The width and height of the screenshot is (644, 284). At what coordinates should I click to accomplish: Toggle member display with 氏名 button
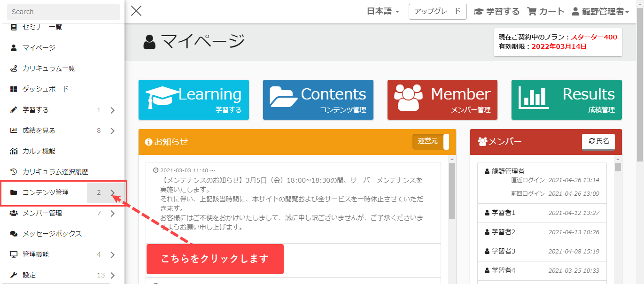(x=598, y=141)
